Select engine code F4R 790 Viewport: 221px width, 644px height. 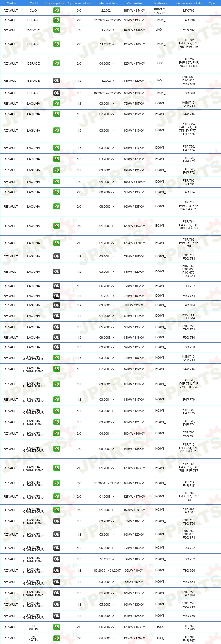coord(189,20)
